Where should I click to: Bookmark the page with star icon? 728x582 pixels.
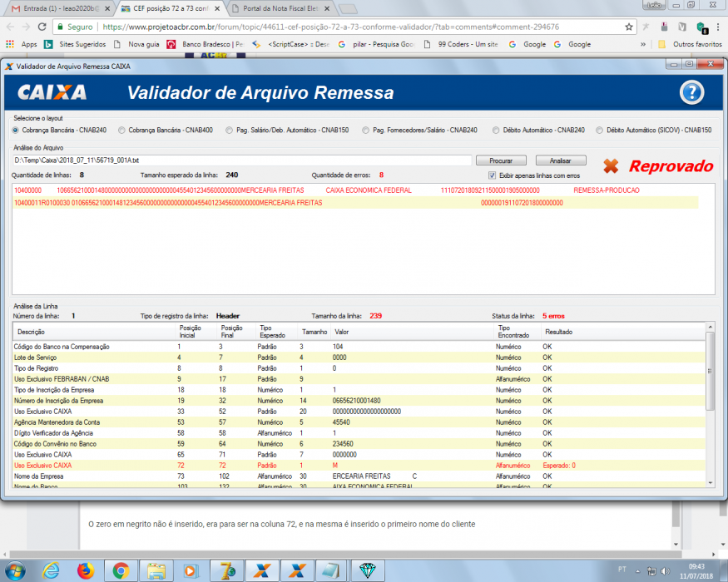tap(629, 27)
